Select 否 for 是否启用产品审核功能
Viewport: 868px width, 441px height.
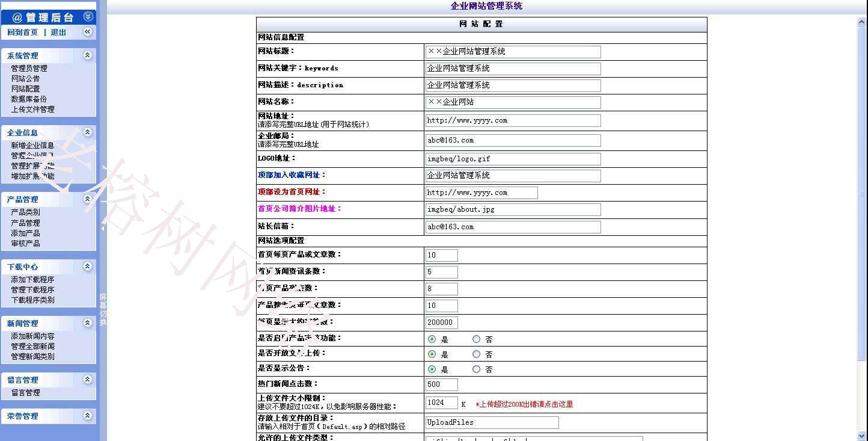(x=477, y=339)
